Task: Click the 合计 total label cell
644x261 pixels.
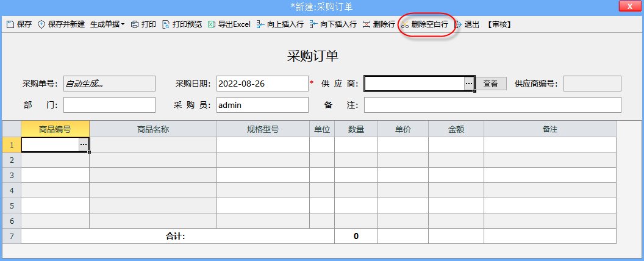Action: point(178,236)
